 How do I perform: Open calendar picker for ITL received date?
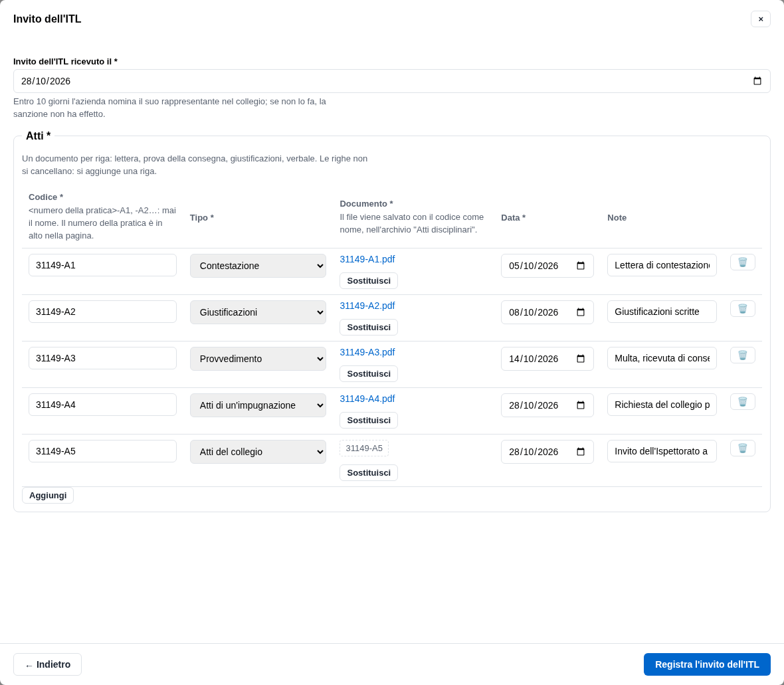(757, 81)
